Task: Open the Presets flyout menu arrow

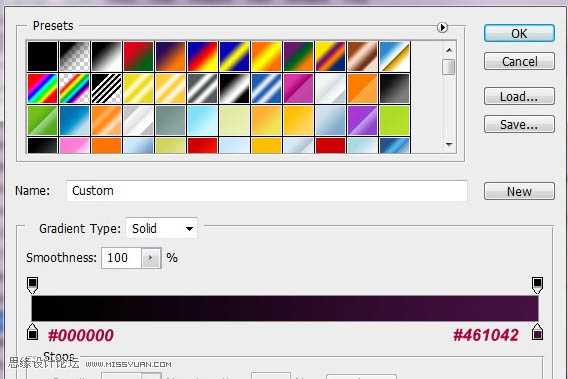Action: pyautogui.click(x=442, y=27)
